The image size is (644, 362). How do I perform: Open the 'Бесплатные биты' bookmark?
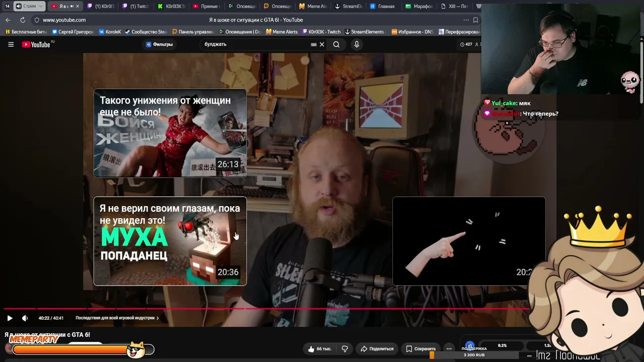click(x=26, y=32)
